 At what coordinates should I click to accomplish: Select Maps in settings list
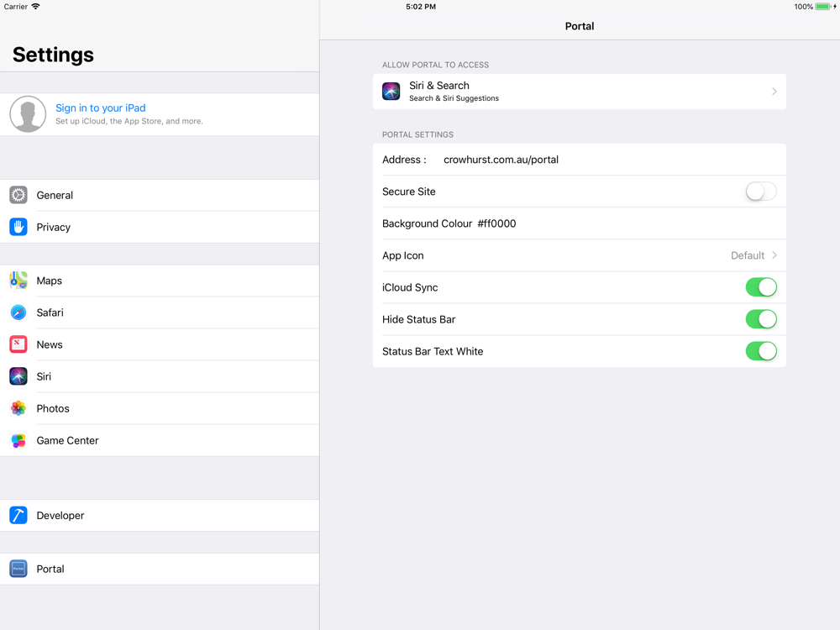coord(160,281)
